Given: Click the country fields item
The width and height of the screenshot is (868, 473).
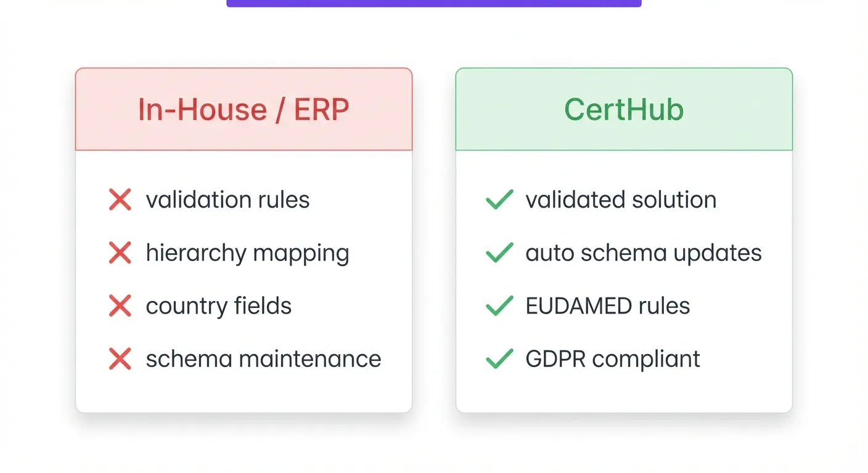Looking at the screenshot, I should coord(218,305).
